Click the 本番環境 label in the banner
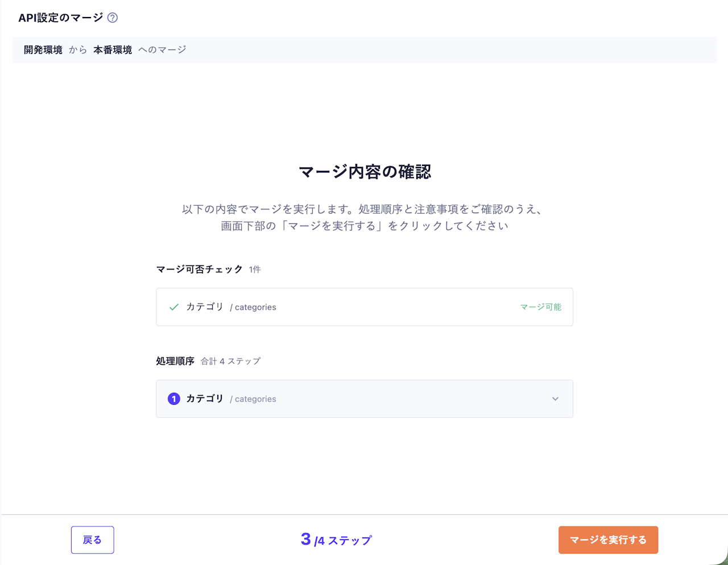 pyautogui.click(x=113, y=50)
